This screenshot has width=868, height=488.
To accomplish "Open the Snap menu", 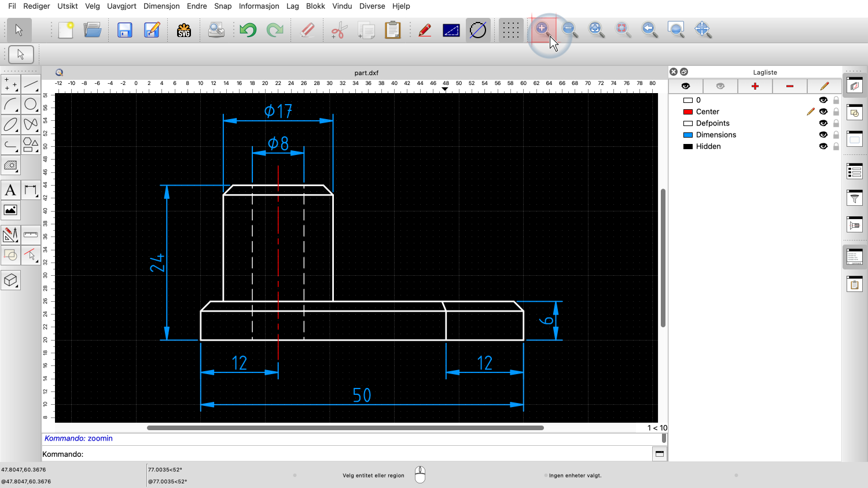I will (223, 6).
